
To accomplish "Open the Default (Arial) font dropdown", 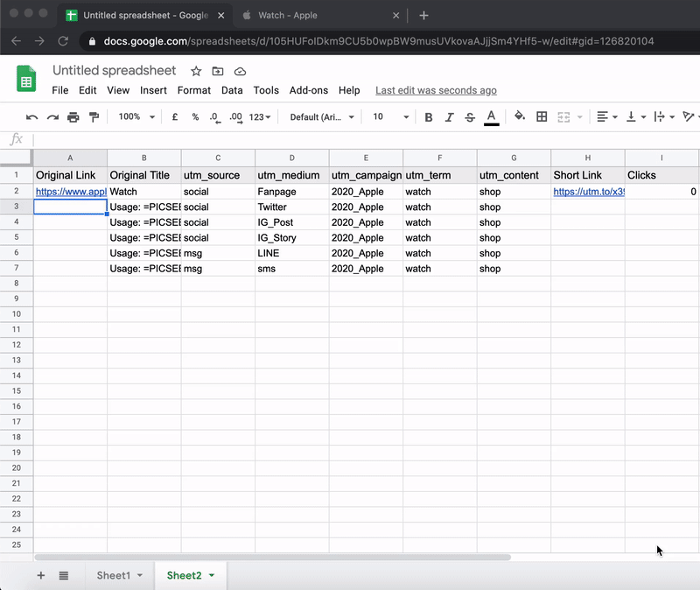I will 322,117.
